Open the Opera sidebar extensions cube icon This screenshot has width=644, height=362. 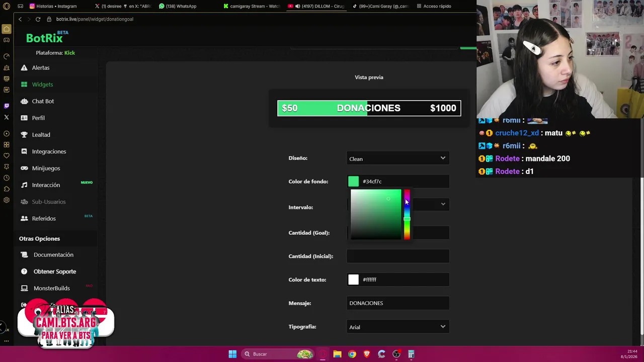pos(7,189)
